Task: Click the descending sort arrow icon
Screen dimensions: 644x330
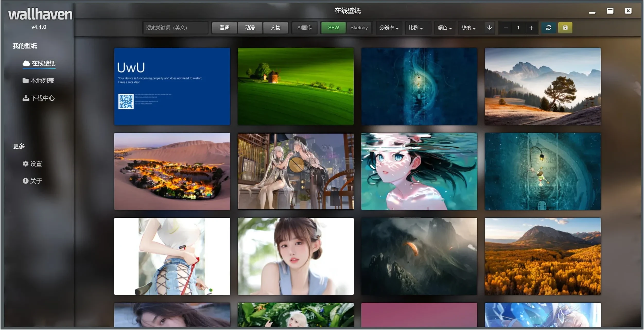Action: [489, 28]
